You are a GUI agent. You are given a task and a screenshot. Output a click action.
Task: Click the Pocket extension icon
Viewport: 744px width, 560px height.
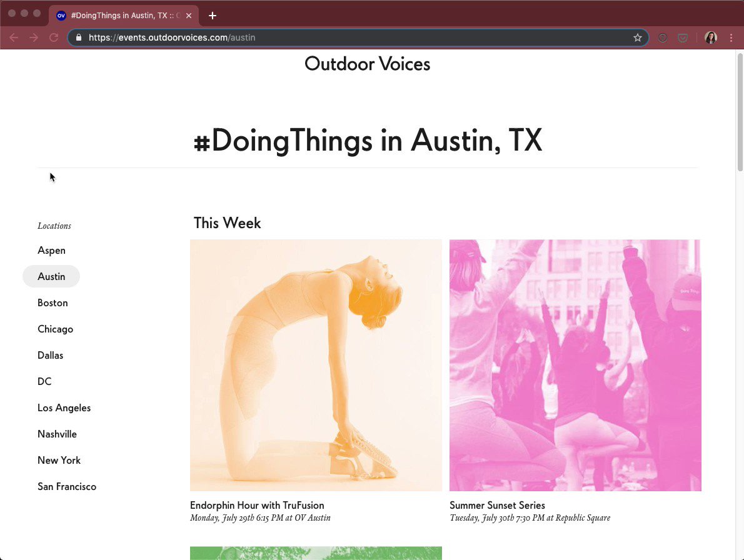click(682, 37)
